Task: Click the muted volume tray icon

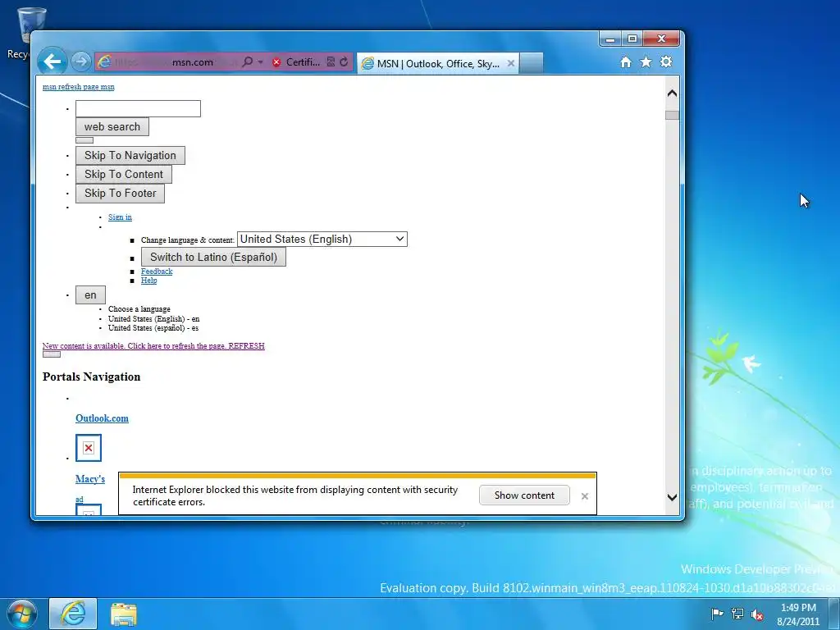Action: click(757, 614)
